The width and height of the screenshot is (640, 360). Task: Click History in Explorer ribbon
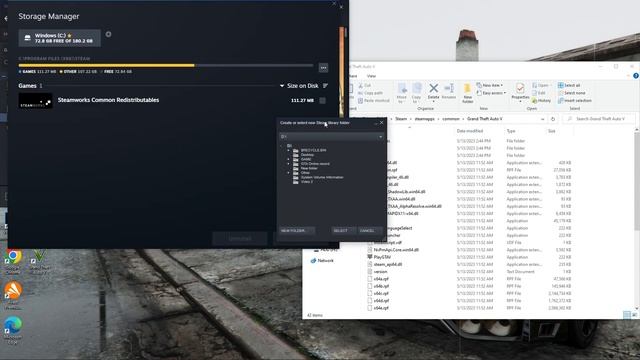pyautogui.click(x=542, y=100)
